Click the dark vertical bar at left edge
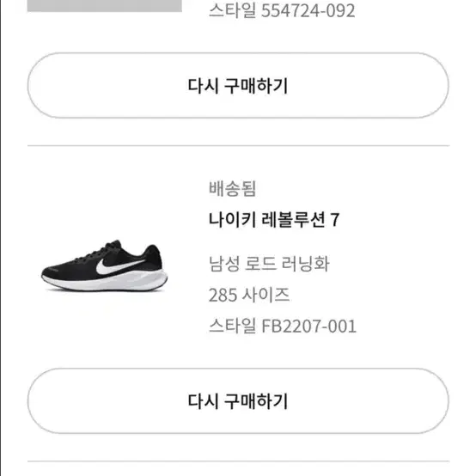476x476 pixels. [x=1, y=238]
